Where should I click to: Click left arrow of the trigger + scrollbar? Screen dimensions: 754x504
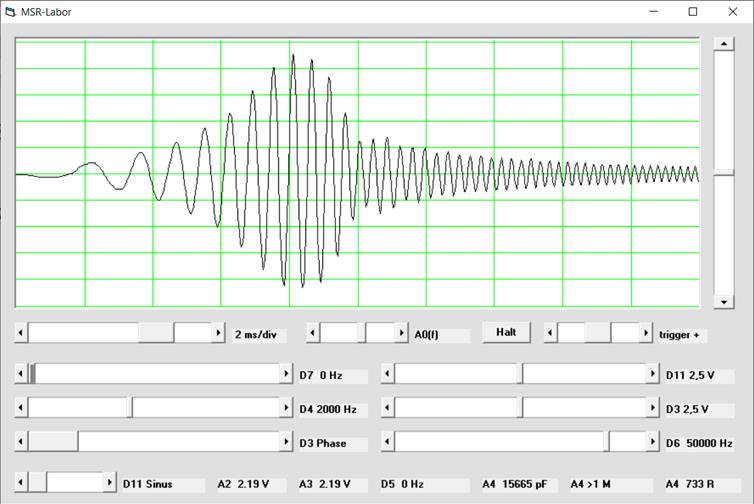(550, 333)
